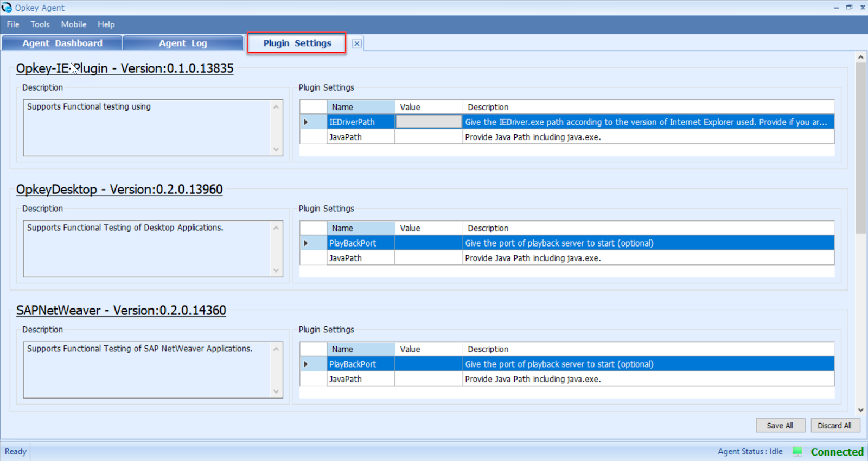Screen dimensions: 868x461
Task: Click 'Supports Functional testing using' description text
Action: click(x=89, y=106)
